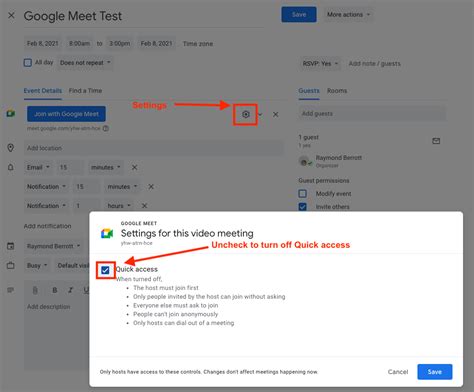Click the Add note / guests link
This screenshot has height=392, width=474.
(x=375, y=63)
